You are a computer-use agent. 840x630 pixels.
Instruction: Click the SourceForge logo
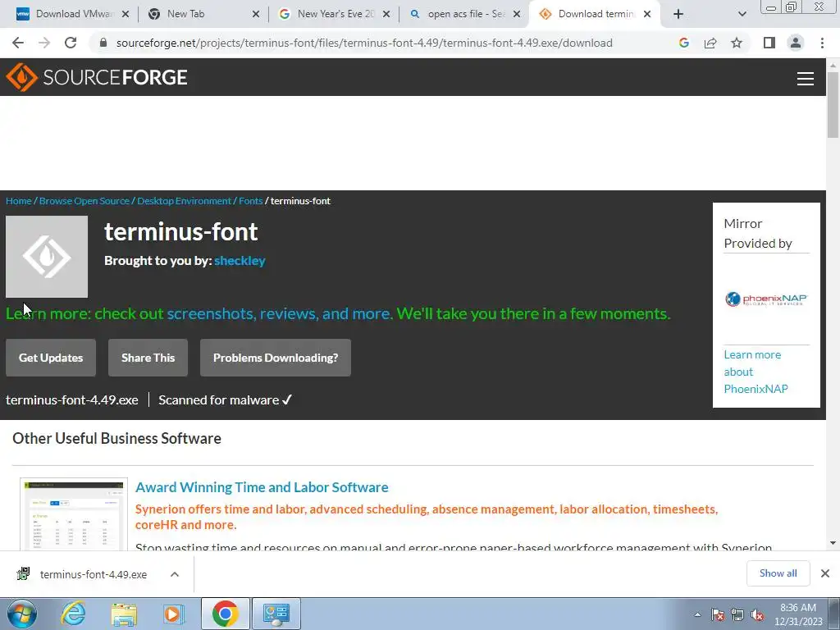97,77
